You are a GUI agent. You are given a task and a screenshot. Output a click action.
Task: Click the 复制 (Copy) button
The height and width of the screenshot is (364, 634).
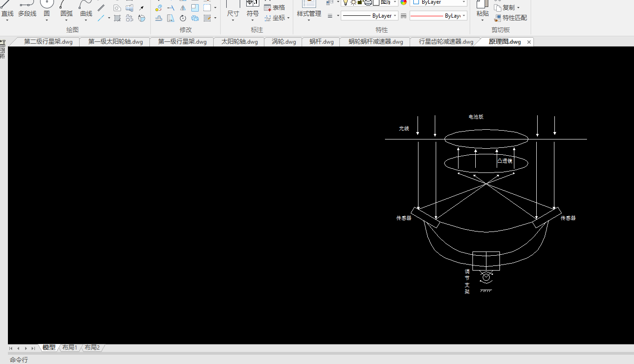tap(507, 7)
